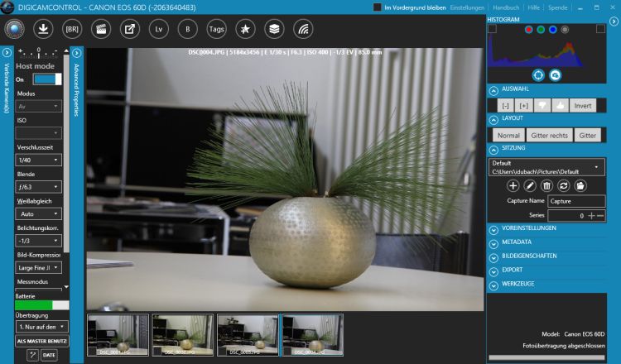The width and height of the screenshot is (621, 364).
Task: Toggle the Host mode switch
Action: point(46,79)
